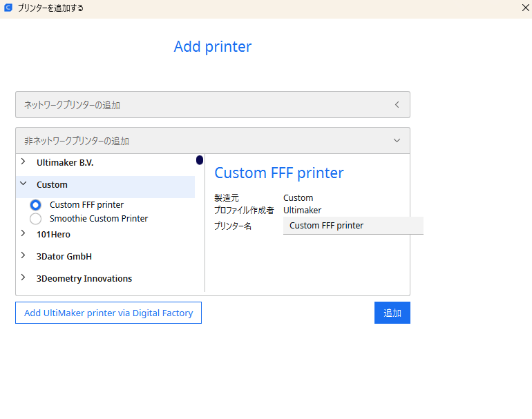
Task: Click the Cura app icon in title bar
Action: point(8,8)
